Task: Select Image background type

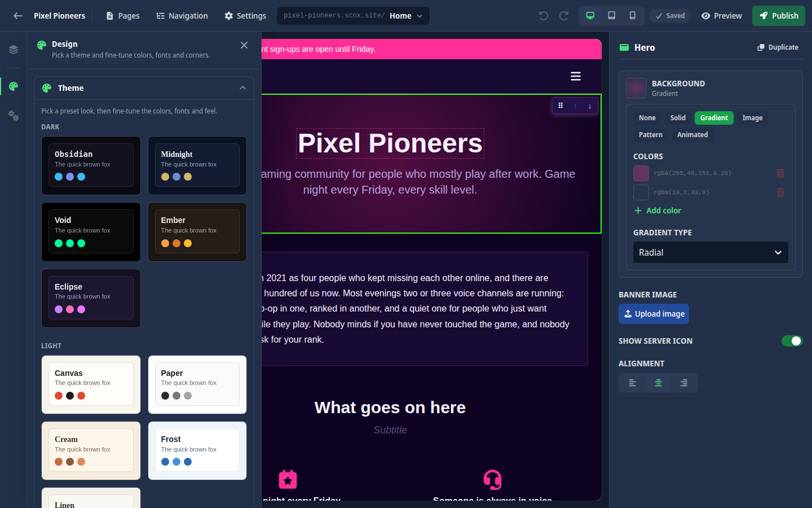Action: coord(752,118)
